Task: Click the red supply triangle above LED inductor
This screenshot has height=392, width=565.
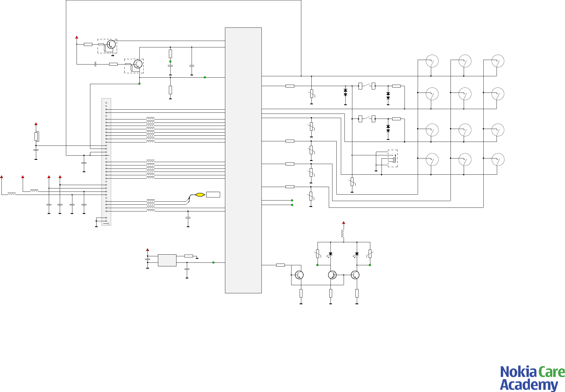Action: tap(343, 223)
